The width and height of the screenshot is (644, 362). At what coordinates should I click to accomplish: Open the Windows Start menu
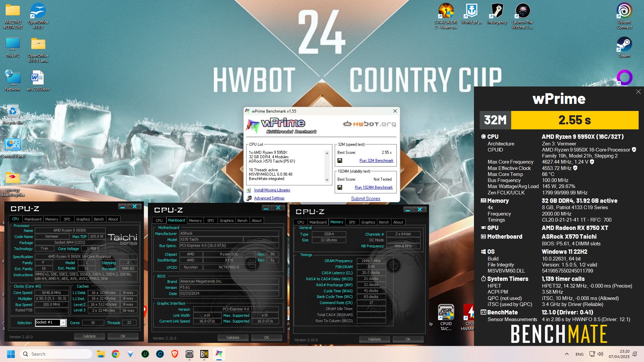(11, 354)
